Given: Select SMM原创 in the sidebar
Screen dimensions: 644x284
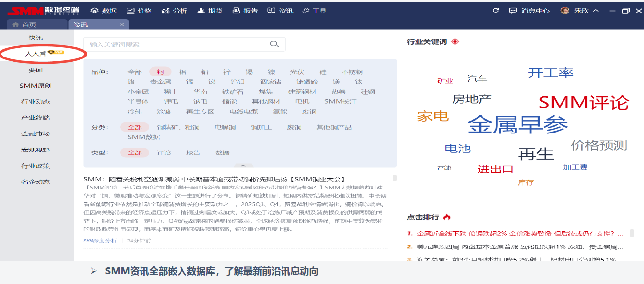Looking at the screenshot, I should point(36,86).
